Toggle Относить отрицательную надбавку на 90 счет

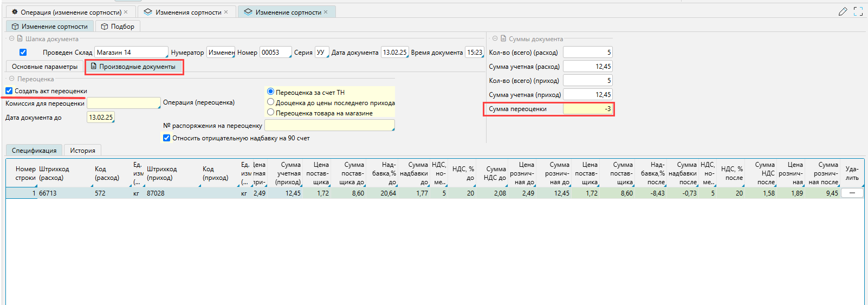point(167,138)
